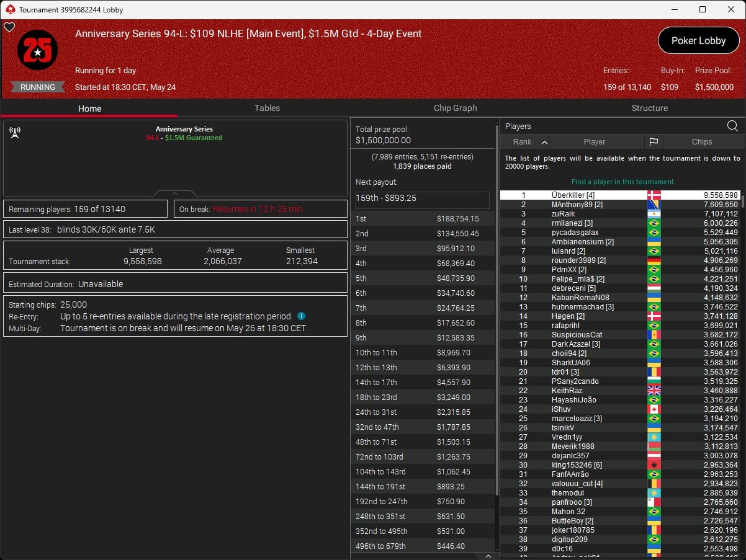Select player ButtleBoy [2]
746x560 pixels.
[x=620, y=521]
